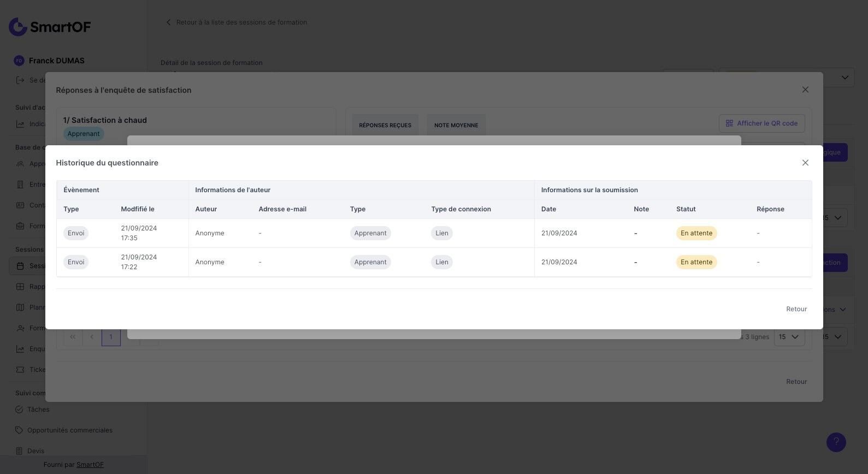Click the date cell 21/09/2024 17:35
Viewport: 868px width, 474px height.
coord(139,233)
